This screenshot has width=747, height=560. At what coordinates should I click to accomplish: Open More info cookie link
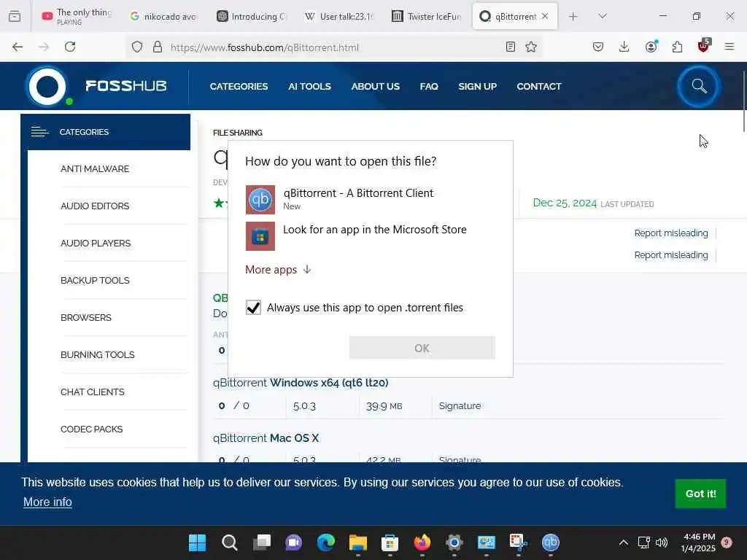(x=47, y=502)
